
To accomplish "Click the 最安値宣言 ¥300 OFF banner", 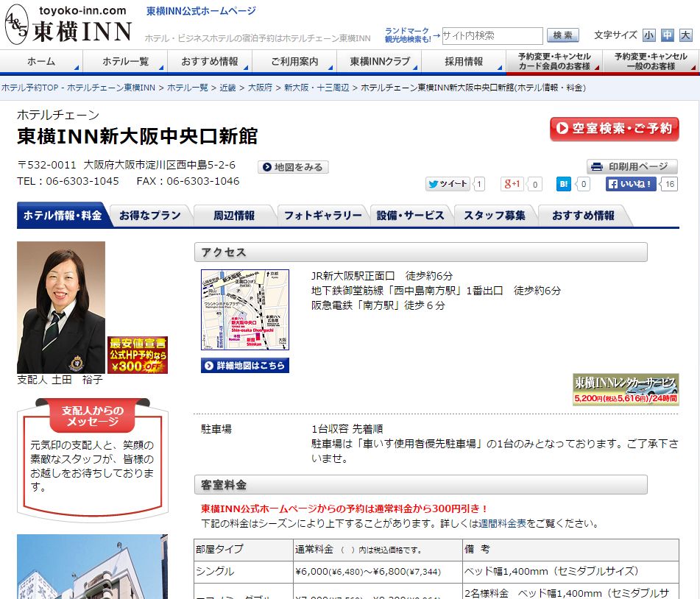I will coord(138,355).
